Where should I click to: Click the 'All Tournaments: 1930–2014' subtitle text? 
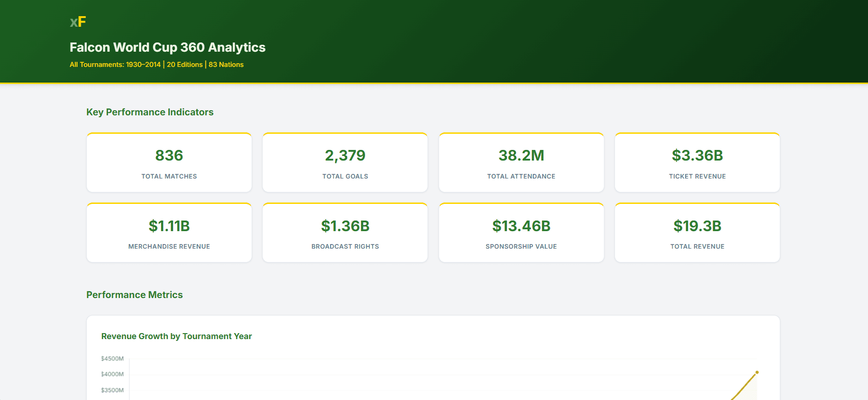(x=115, y=65)
